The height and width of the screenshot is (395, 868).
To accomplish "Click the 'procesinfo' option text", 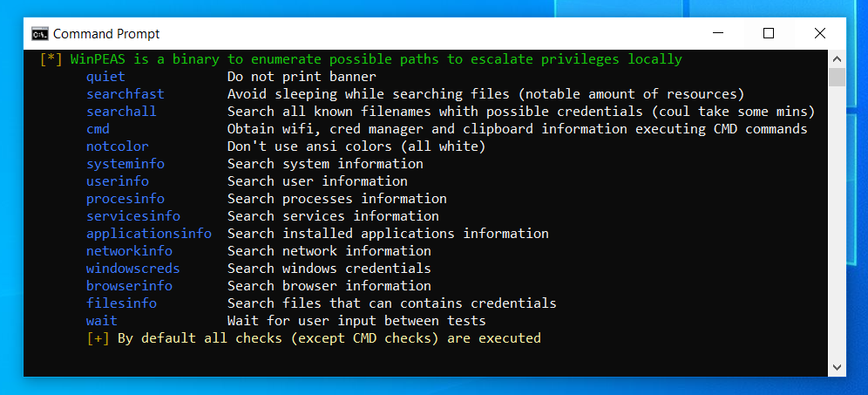I will 125,198.
